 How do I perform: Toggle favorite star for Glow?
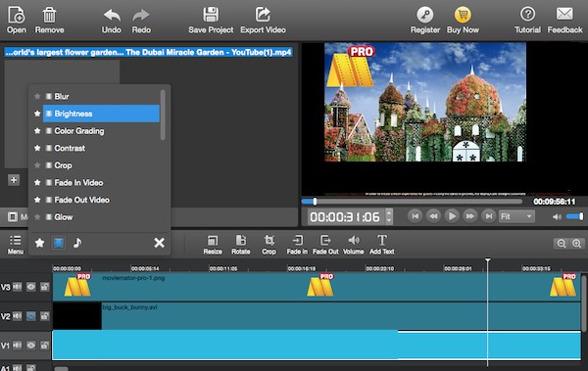(37, 217)
